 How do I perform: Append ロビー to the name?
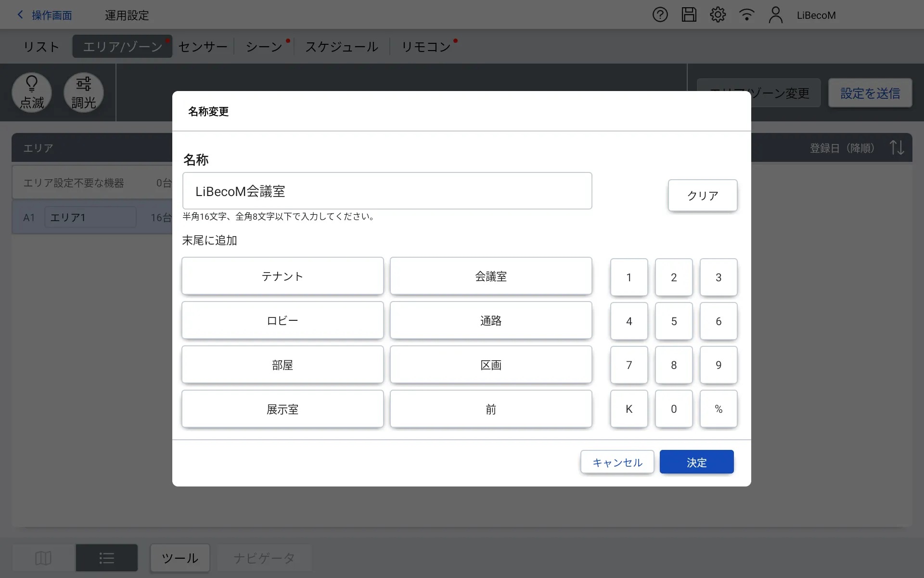click(x=282, y=321)
